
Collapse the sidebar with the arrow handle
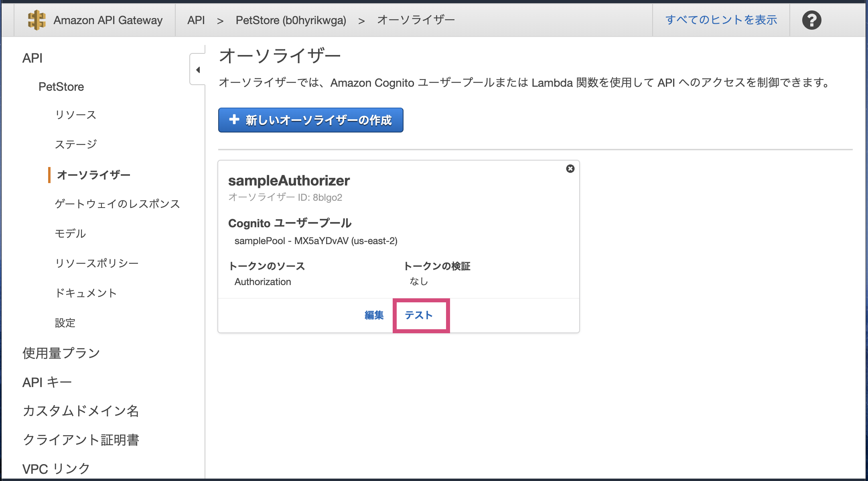[198, 70]
